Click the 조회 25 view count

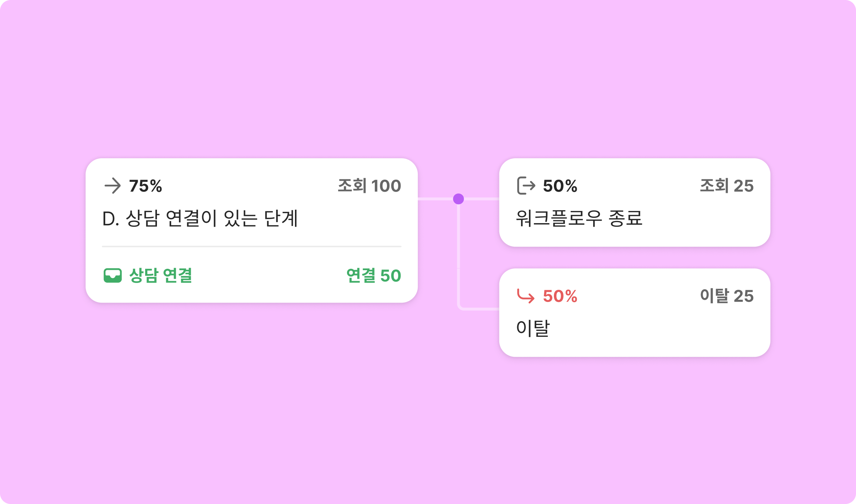coord(727,186)
